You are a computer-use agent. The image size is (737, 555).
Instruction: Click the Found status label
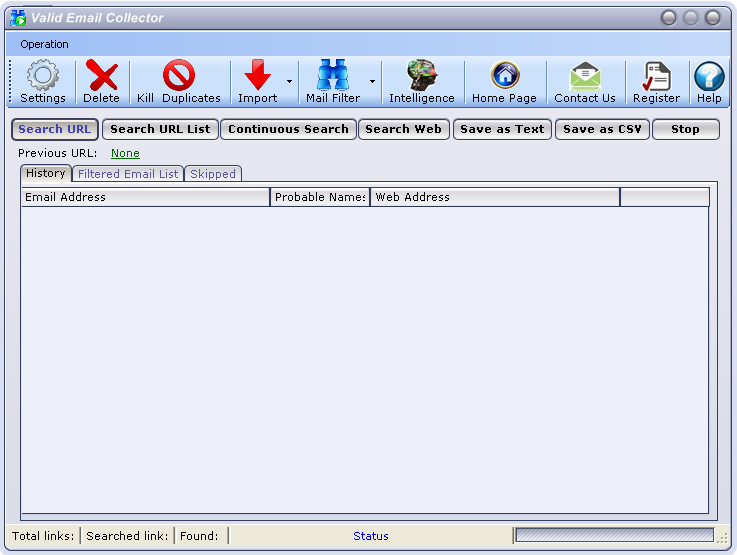click(199, 536)
